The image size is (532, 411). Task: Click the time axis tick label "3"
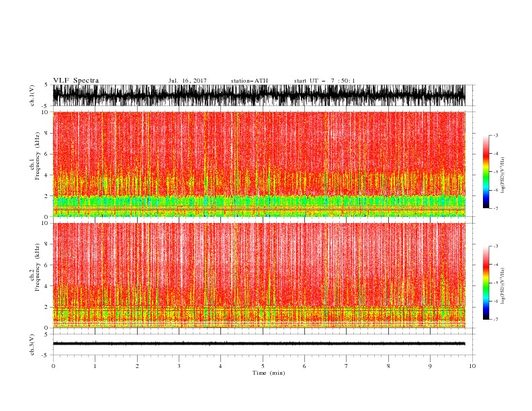[179, 366]
